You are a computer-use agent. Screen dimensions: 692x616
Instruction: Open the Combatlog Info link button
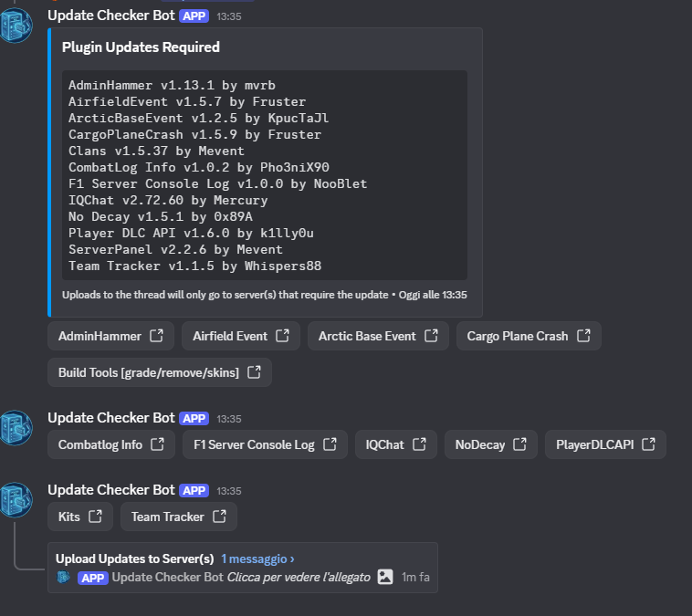[110, 444]
